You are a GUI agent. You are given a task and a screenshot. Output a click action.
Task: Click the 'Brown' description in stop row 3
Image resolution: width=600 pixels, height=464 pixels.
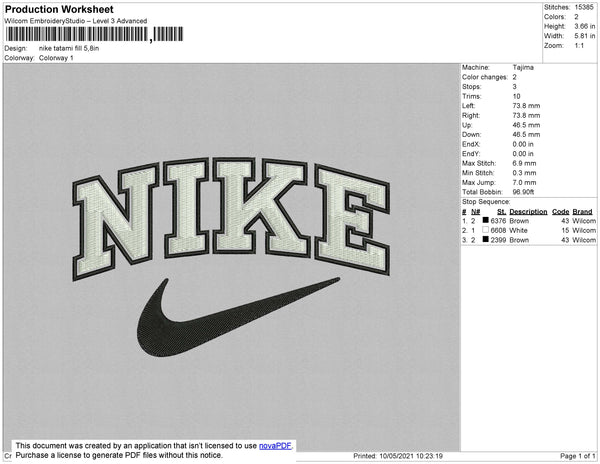point(519,240)
